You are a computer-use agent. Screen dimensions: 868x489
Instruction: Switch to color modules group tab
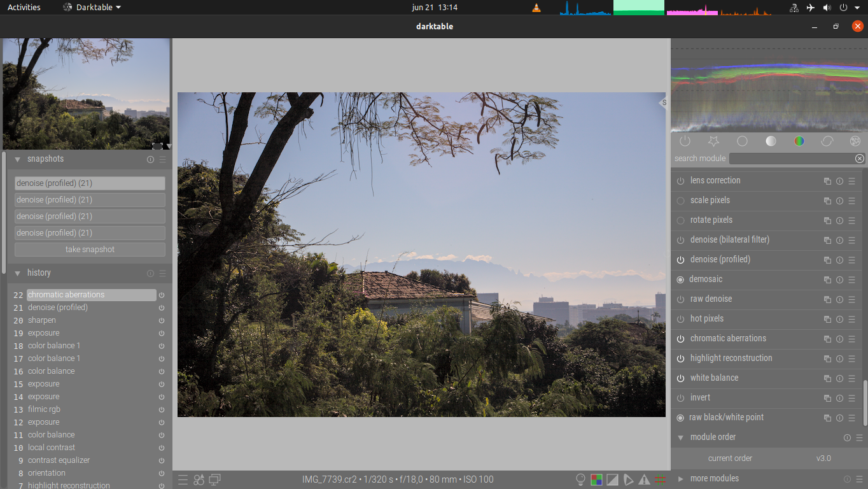pos(799,141)
